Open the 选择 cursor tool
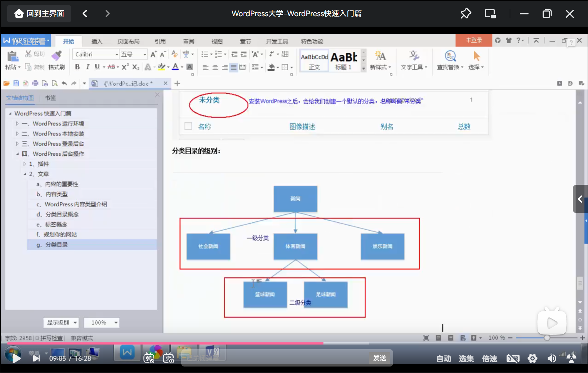The width and height of the screenshot is (588, 373). click(x=476, y=61)
